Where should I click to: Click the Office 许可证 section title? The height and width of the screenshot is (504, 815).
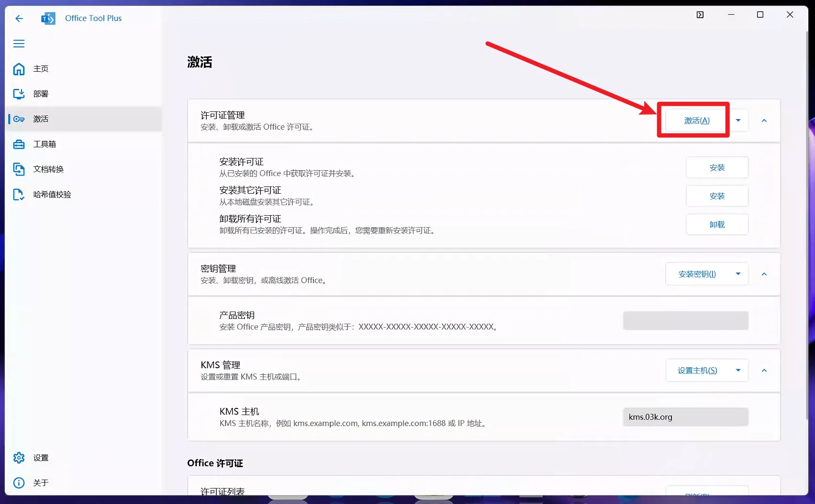pos(215,463)
